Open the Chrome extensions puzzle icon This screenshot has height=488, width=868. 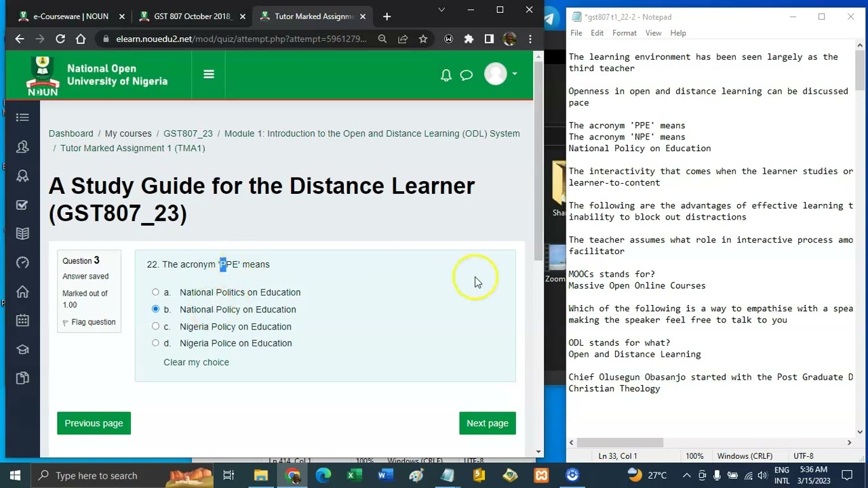(469, 39)
